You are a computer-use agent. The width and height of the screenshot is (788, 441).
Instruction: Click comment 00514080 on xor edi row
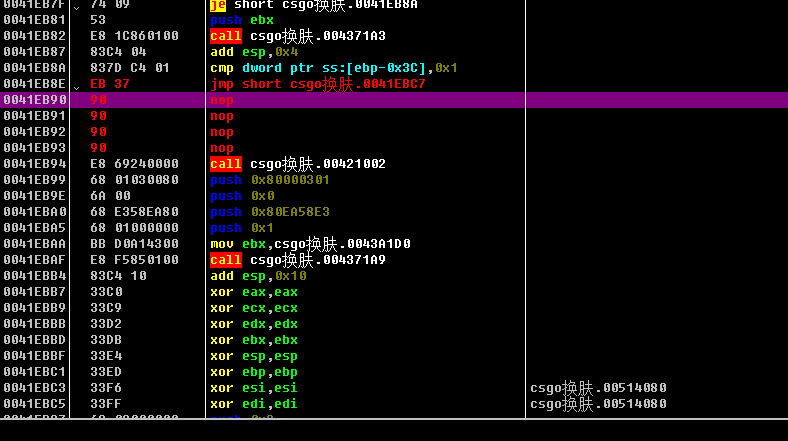[x=599, y=404]
